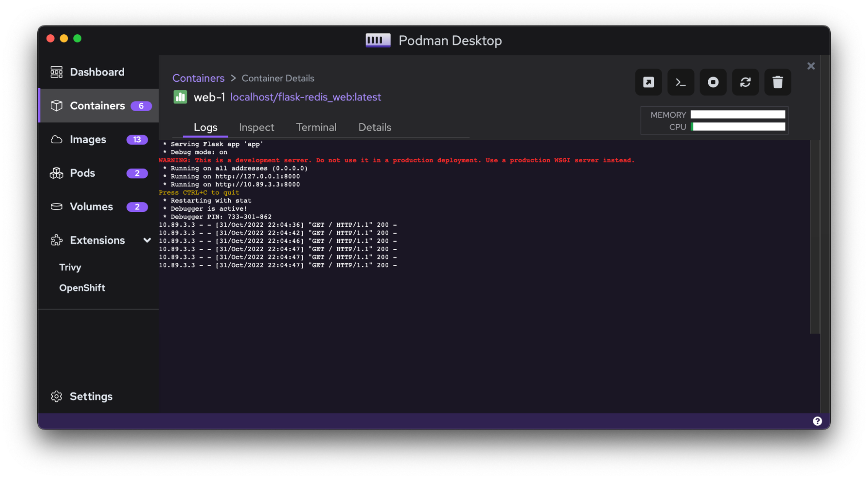This screenshot has width=868, height=479.
Task: Click log entry timestamped 22:04:36
Action: pyautogui.click(x=278, y=225)
